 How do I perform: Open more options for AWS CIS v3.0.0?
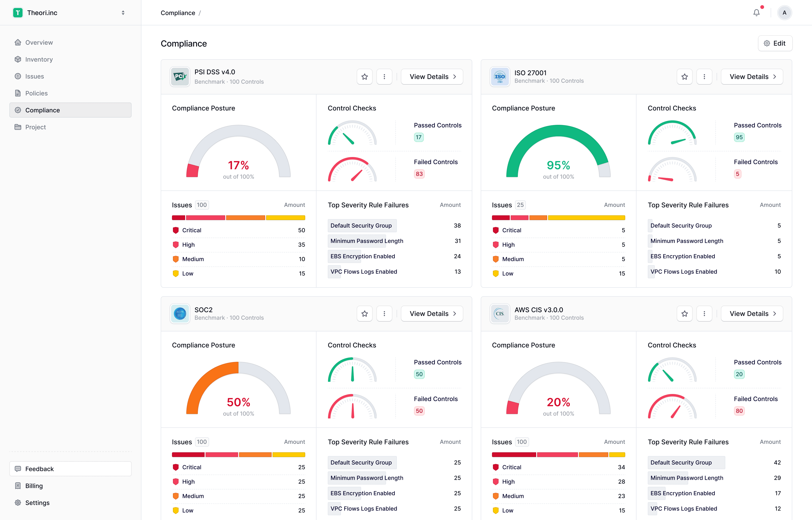704,314
